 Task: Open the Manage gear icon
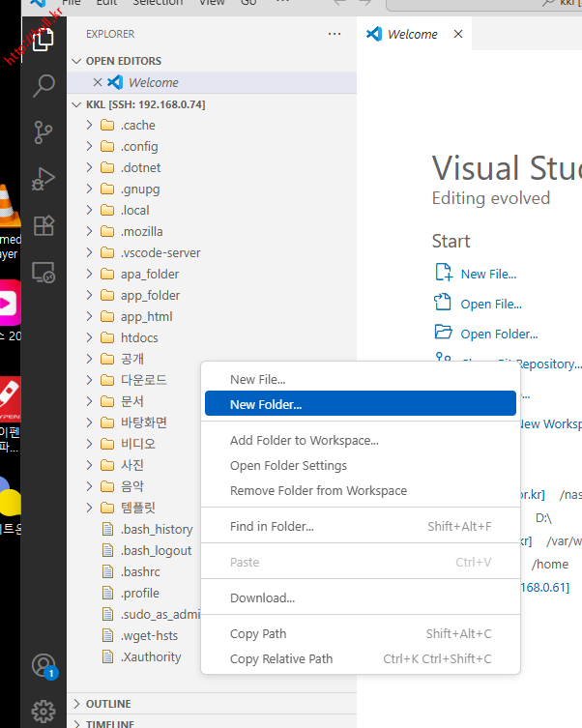coord(44,712)
